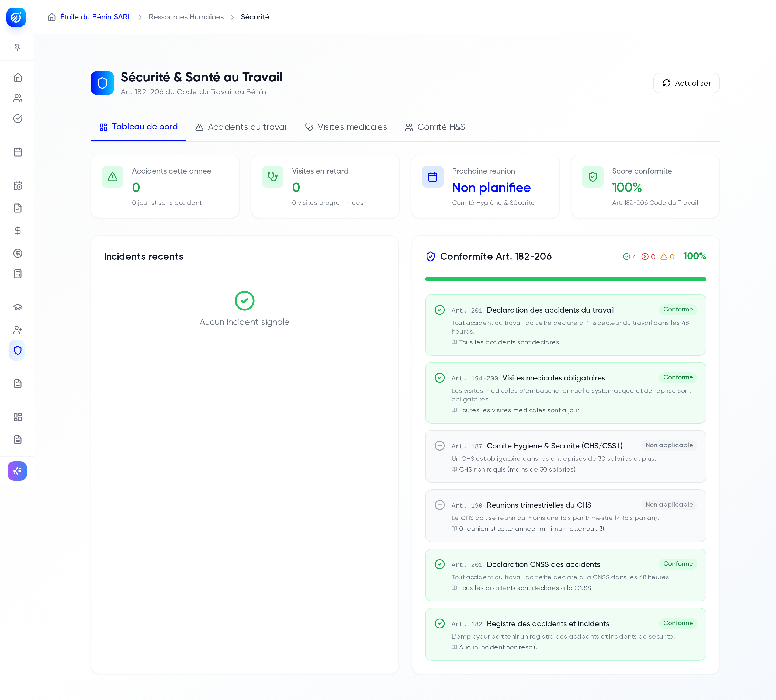Select the Comité H&S tab
This screenshot has width=776, height=700.
click(x=435, y=127)
